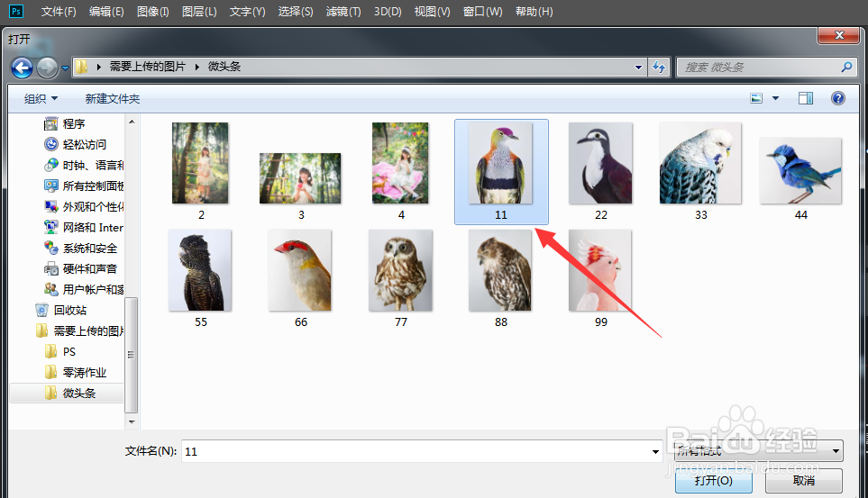Click the grey forward navigation arrow

coord(47,68)
